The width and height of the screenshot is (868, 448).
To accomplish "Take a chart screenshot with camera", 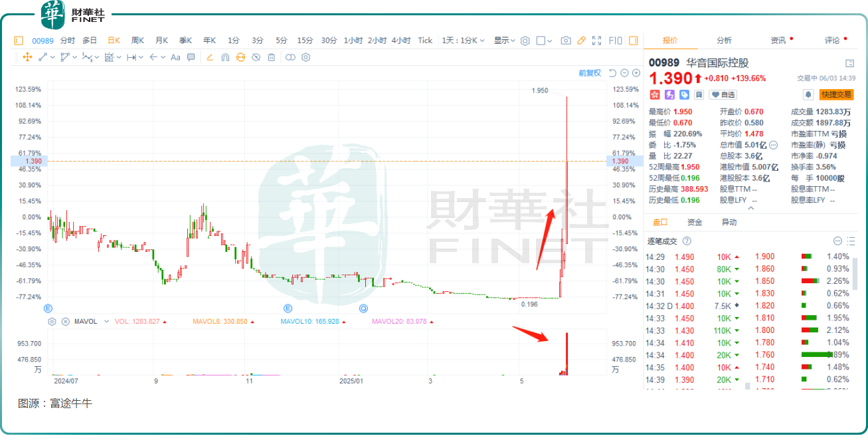I will (566, 41).
